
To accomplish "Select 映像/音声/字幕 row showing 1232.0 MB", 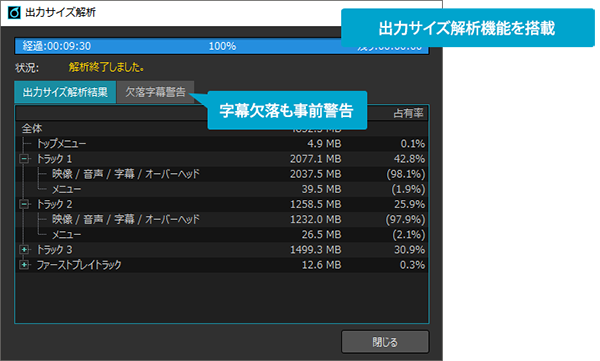I will tap(222, 219).
